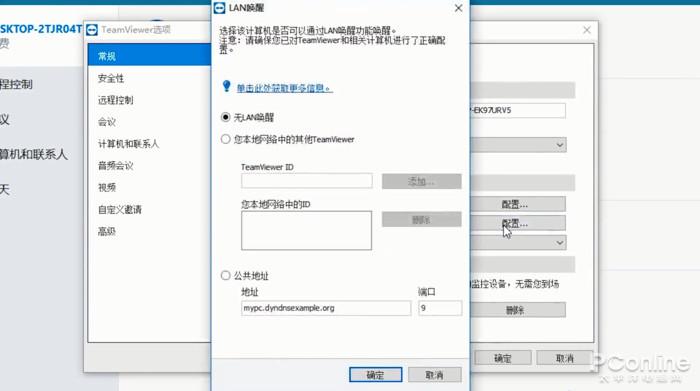The height and width of the screenshot is (391, 700).
Task: Click the display name field ending EK97URV5
Action: [x=518, y=110]
